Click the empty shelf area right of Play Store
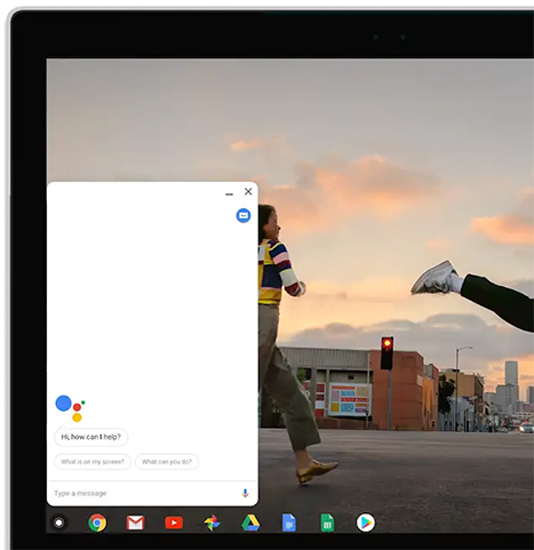The width and height of the screenshot is (534, 550). coord(456,523)
